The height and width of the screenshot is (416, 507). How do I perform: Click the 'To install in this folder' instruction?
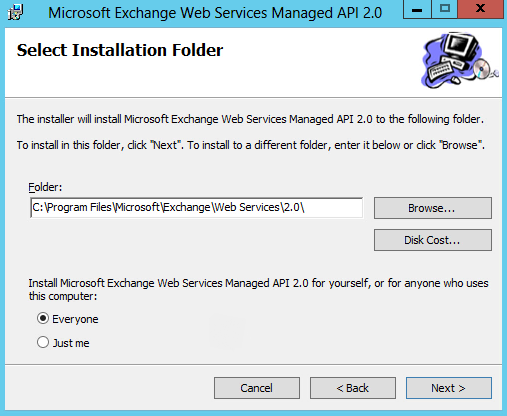point(251,145)
